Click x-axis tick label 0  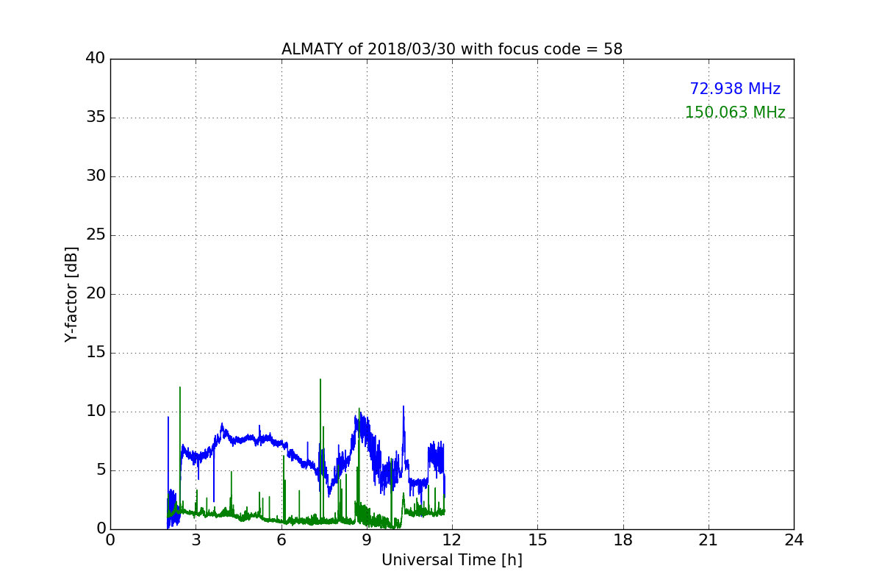tap(110, 540)
